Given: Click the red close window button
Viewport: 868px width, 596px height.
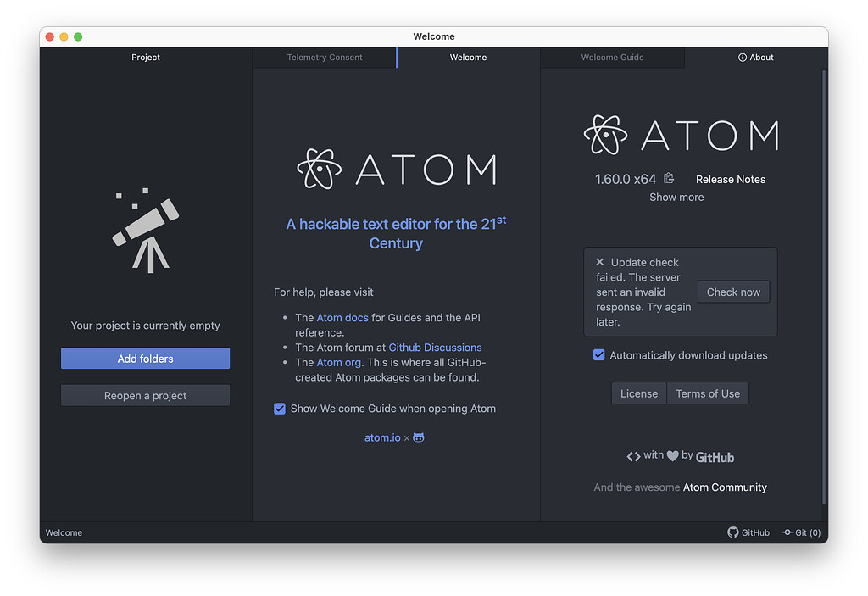Looking at the screenshot, I should (50, 36).
